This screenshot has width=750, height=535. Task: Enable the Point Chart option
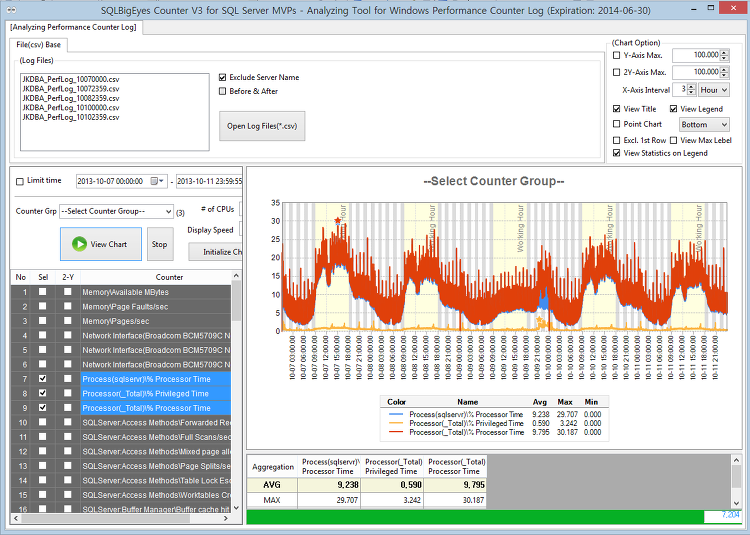pos(617,124)
